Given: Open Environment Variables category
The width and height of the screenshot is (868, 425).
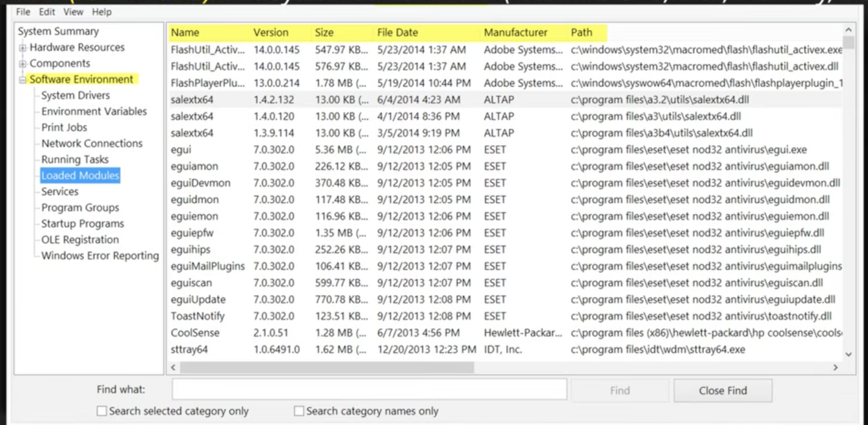Looking at the screenshot, I should click(94, 111).
